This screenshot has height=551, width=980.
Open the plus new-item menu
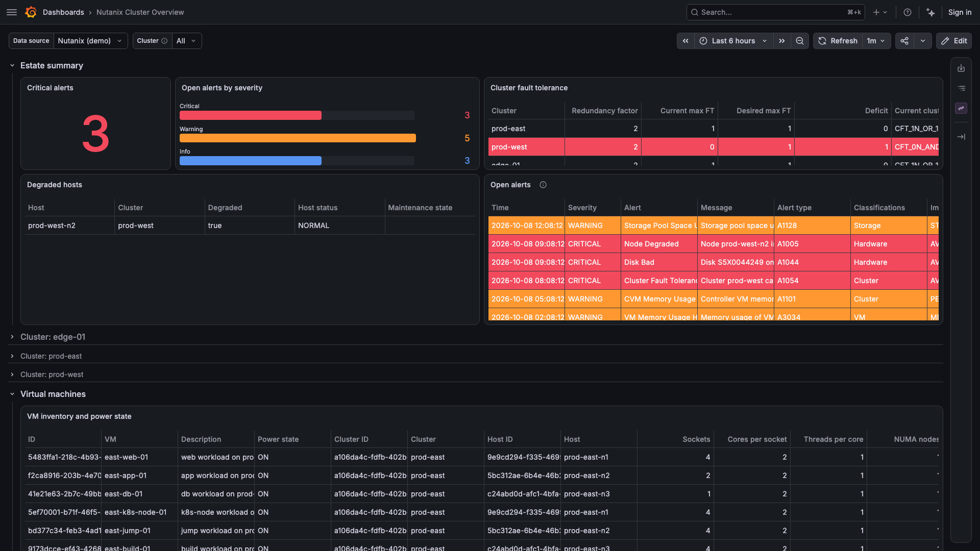(880, 12)
